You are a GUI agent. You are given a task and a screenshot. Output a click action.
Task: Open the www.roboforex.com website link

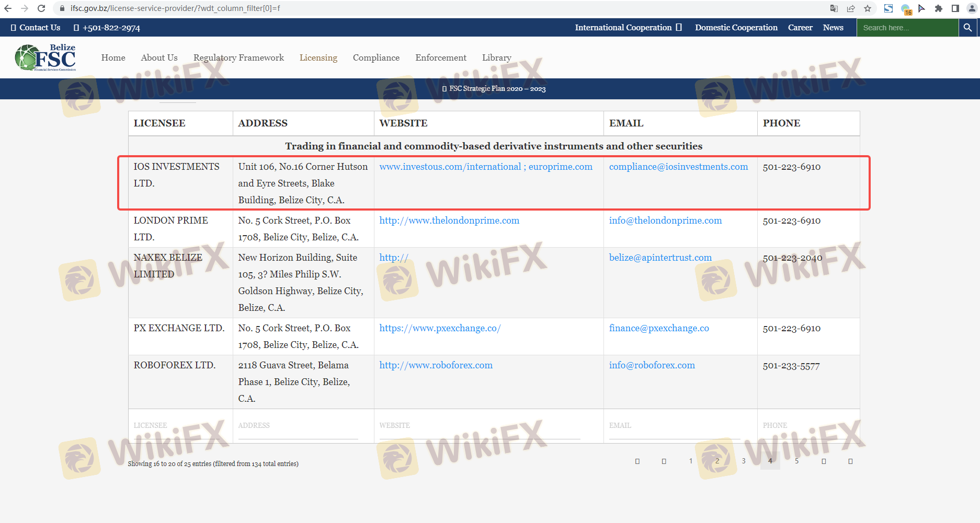click(436, 365)
